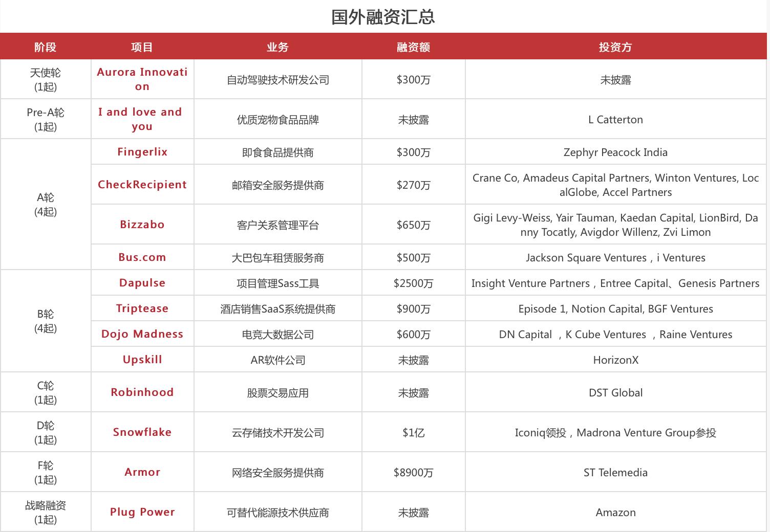This screenshot has width=770, height=532.
Task: Select 即食食品提供商 business cell
Action: (278, 153)
